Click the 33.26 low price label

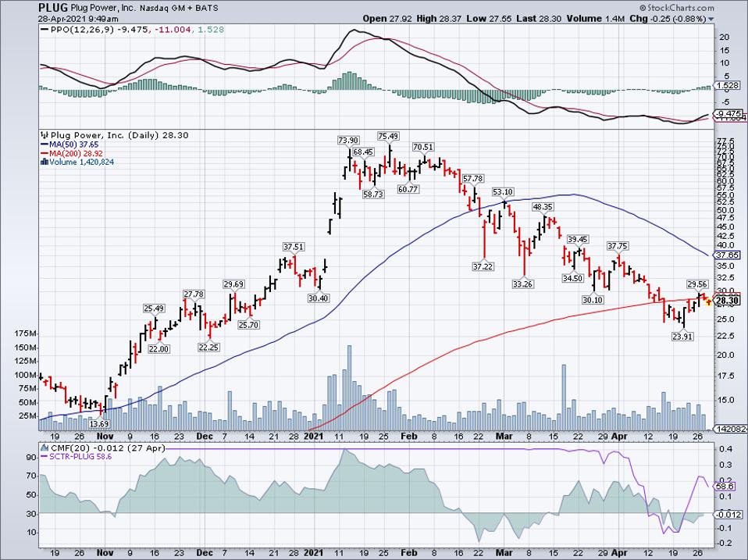523,284
